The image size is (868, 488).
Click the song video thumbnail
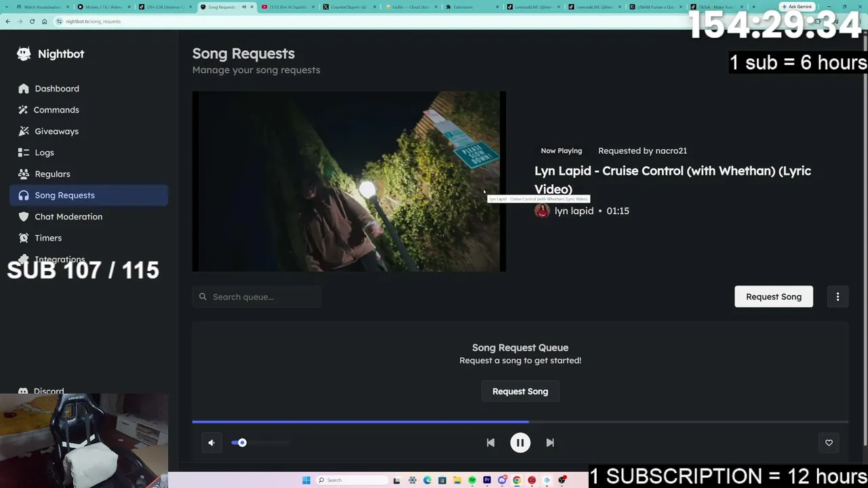[x=349, y=182]
